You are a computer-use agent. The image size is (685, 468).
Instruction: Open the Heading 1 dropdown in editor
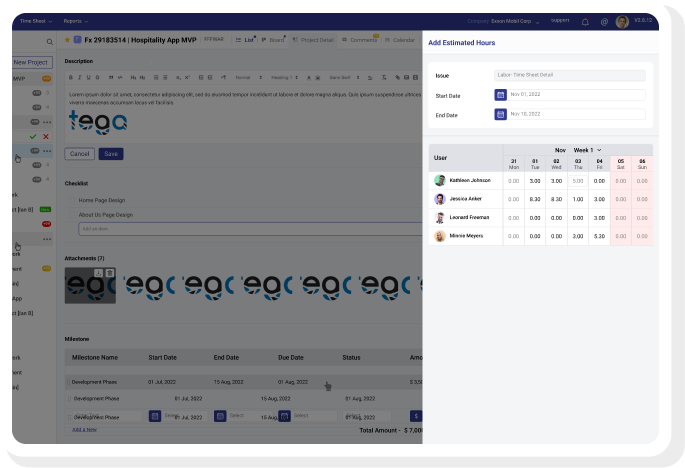point(284,77)
